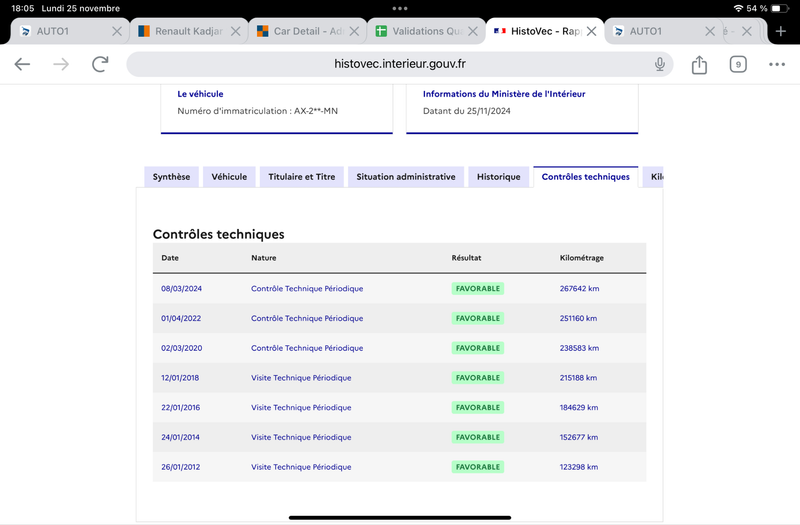Click the Contrôles techniques section heading
Screen dimensions: 800x525
(x=218, y=234)
